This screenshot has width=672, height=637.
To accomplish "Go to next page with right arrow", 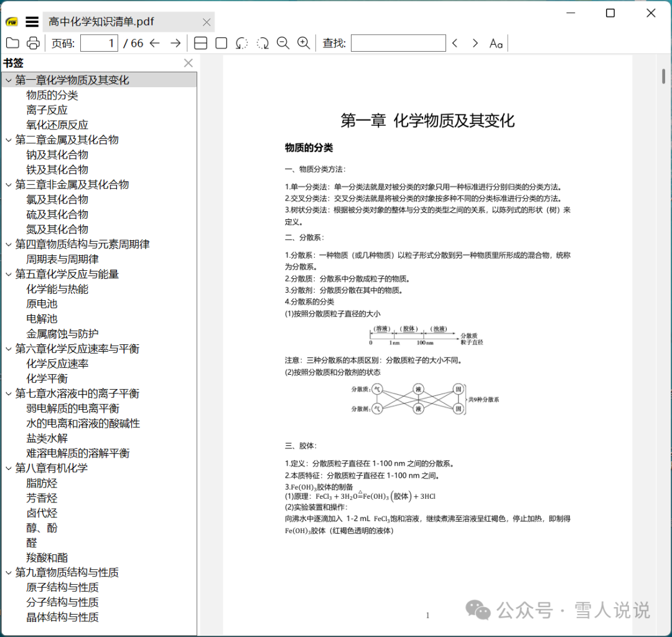I will [175, 43].
